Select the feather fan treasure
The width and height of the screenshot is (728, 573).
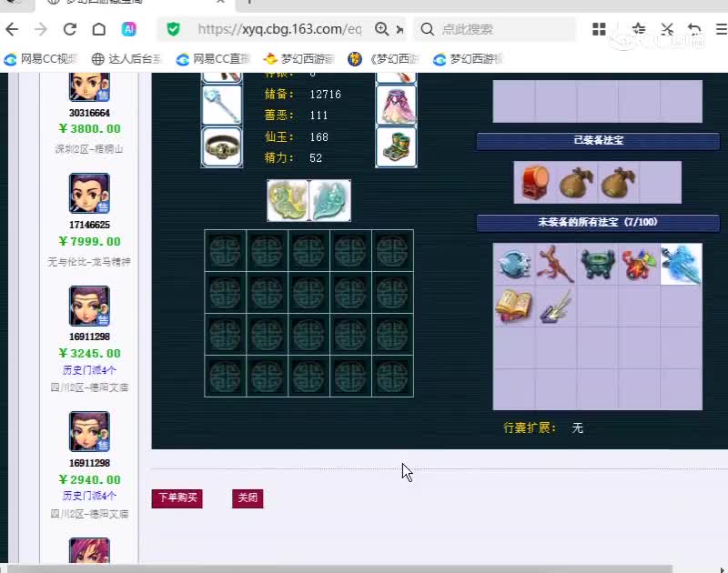(555, 307)
